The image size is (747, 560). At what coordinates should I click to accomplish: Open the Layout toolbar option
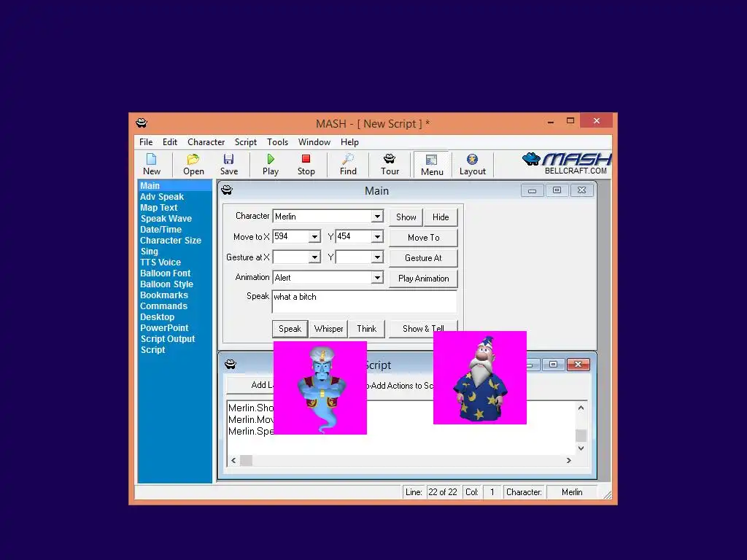[472, 164]
